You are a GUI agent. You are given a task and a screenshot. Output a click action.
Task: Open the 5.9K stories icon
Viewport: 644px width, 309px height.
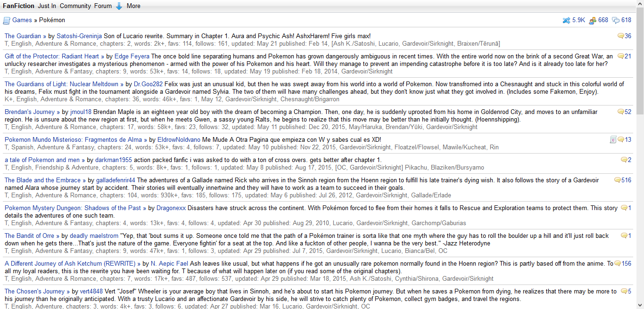tap(567, 20)
